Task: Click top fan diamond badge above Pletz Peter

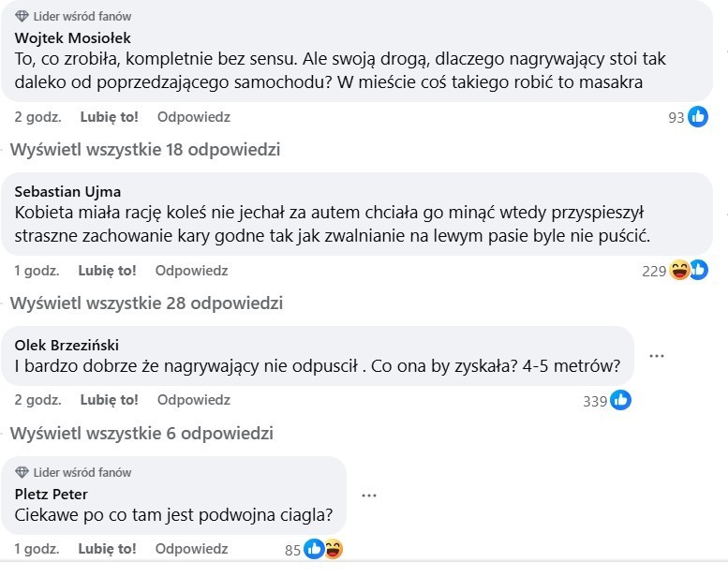Action: tap(22, 472)
